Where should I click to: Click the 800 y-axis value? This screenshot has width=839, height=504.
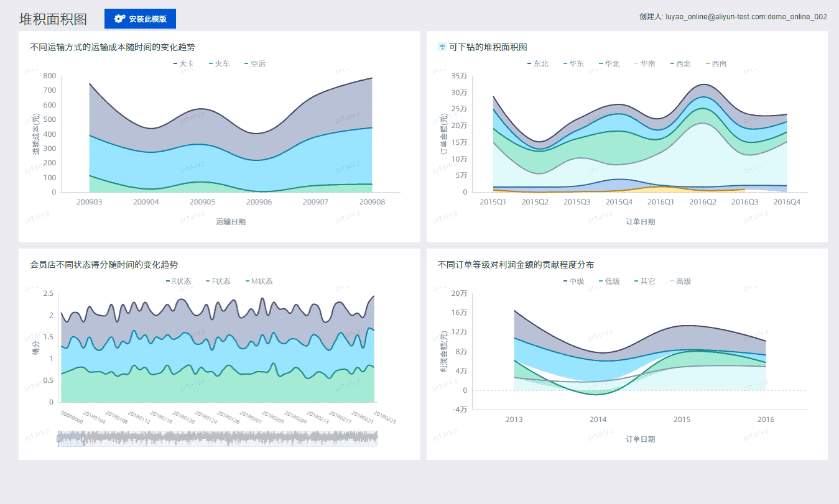click(x=50, y=76)
